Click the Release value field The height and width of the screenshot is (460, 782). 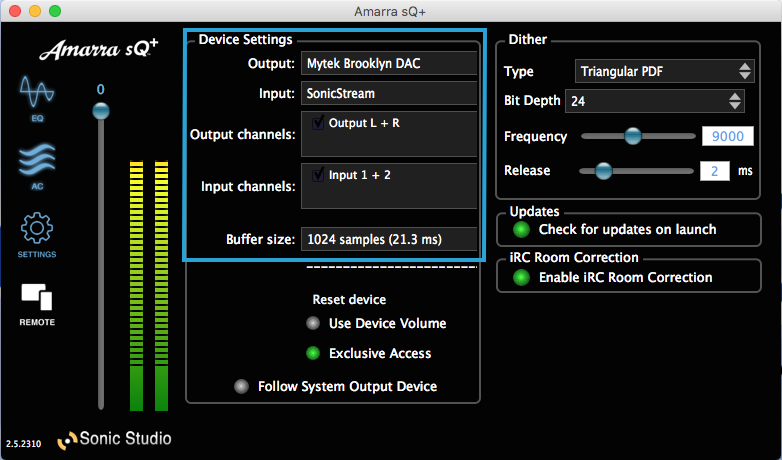point(714,171)
